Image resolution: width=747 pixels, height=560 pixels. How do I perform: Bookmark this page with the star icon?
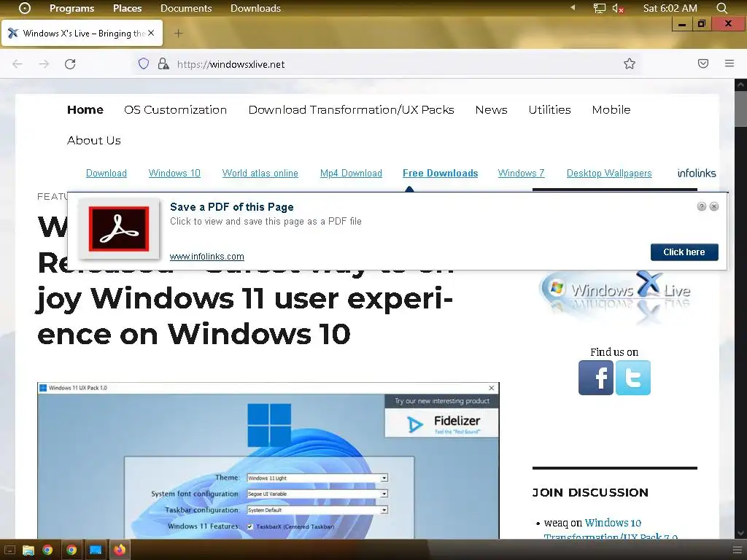tap(630, 63)
